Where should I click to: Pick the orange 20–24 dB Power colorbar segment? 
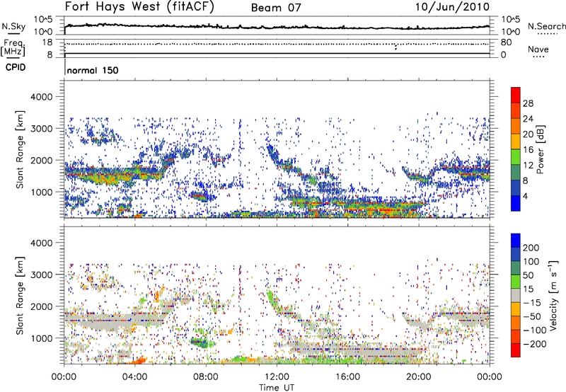coord(516,127)
